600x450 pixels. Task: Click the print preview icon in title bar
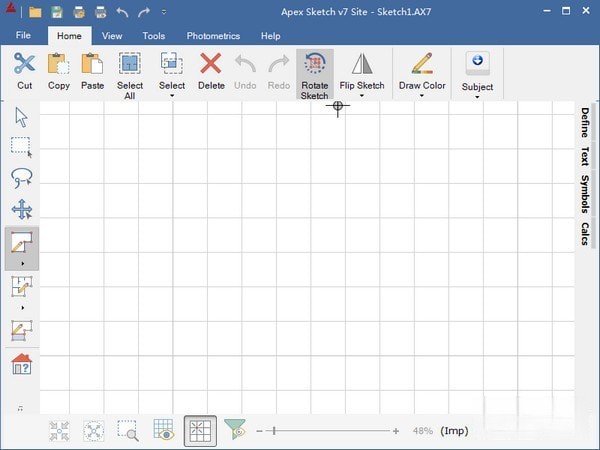79,12
